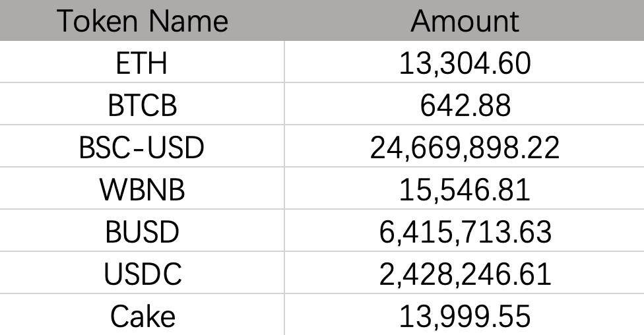Image resolution: width=644 pixels, height=335 pixels.
Task: Click the Token Name column header
Action: (142, 21)
